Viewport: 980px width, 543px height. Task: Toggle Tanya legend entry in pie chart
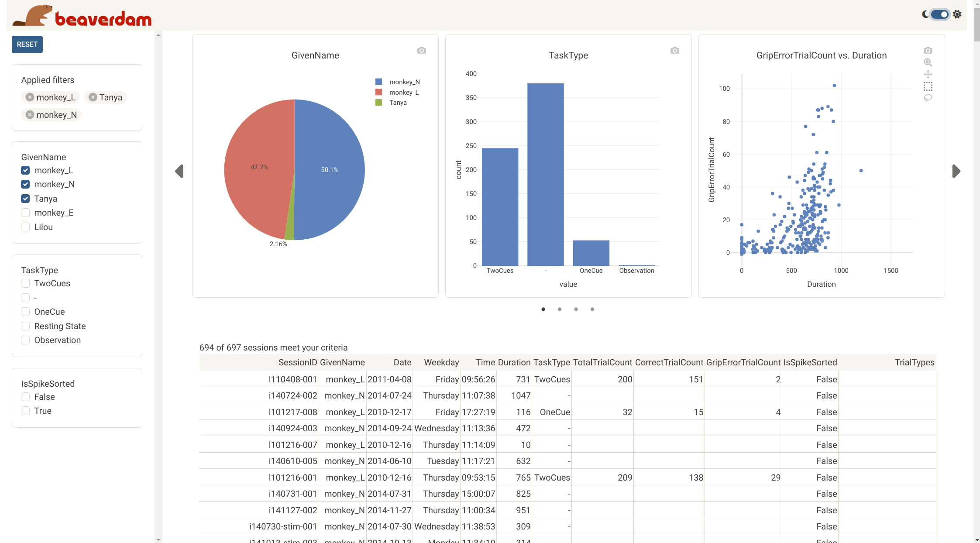click(x=391, y=103)
